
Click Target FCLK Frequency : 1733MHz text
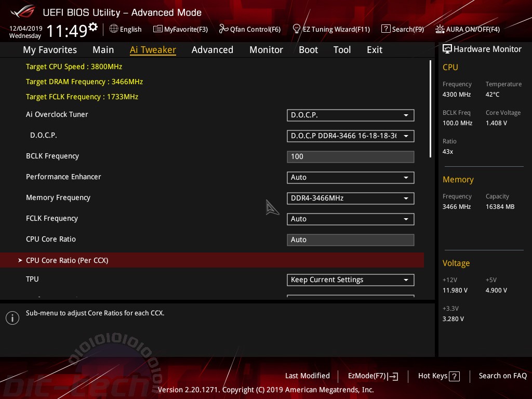82,97
